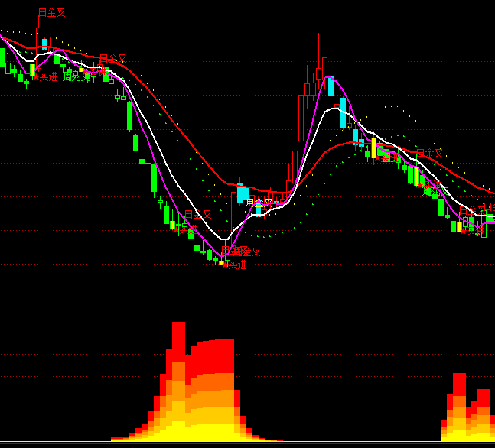The image size is (495, 448).
Task: Click the green 周死叉 signal label
Action: coord(77,76)
